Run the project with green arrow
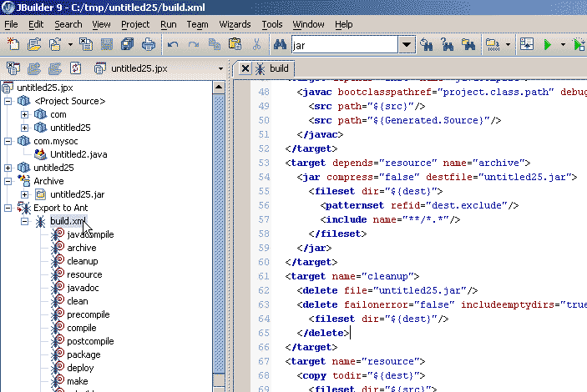Viewport: 587px width, 392px height. point(548,44)
